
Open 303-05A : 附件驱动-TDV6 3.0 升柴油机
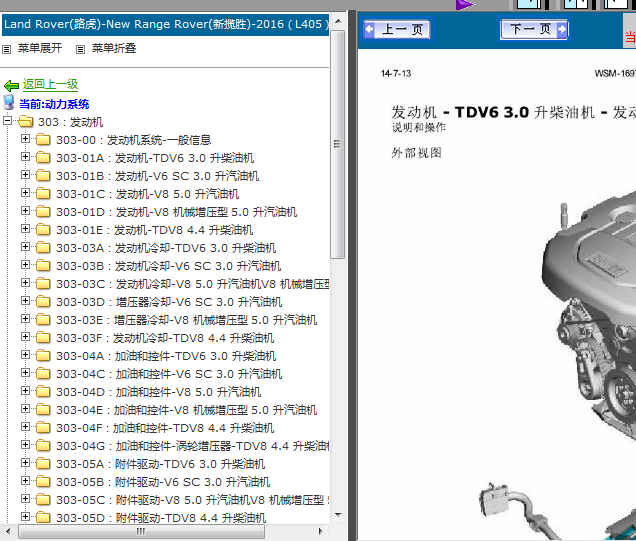pos(161,464)
